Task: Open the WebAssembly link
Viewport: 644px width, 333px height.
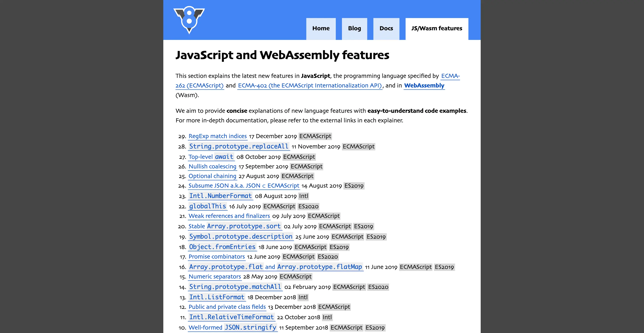Action: pos(424,85)
